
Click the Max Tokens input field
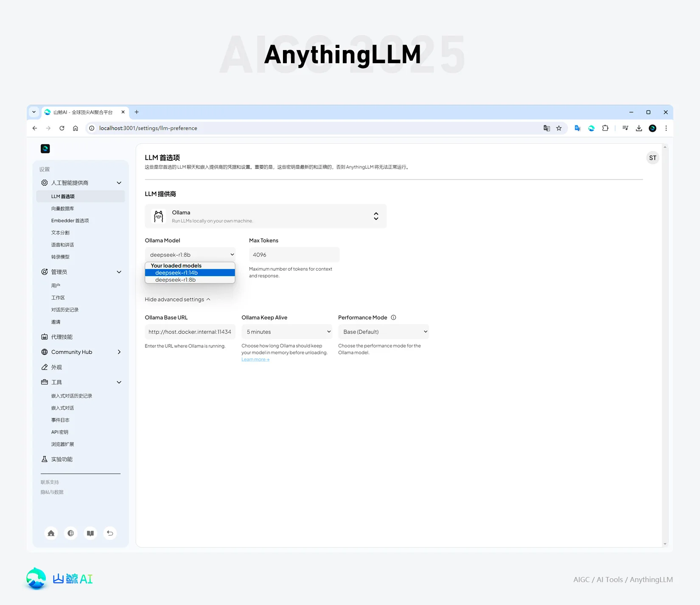coord(294,255)
